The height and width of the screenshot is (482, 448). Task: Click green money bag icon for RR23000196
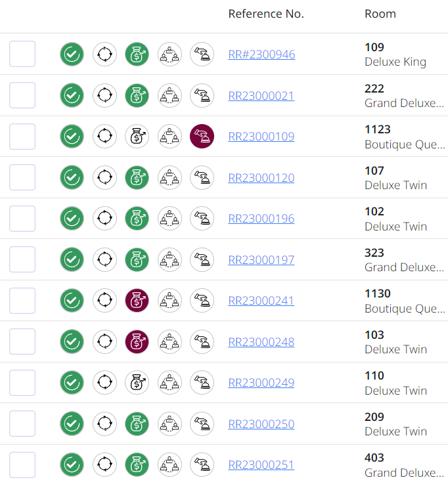point(137,219)
